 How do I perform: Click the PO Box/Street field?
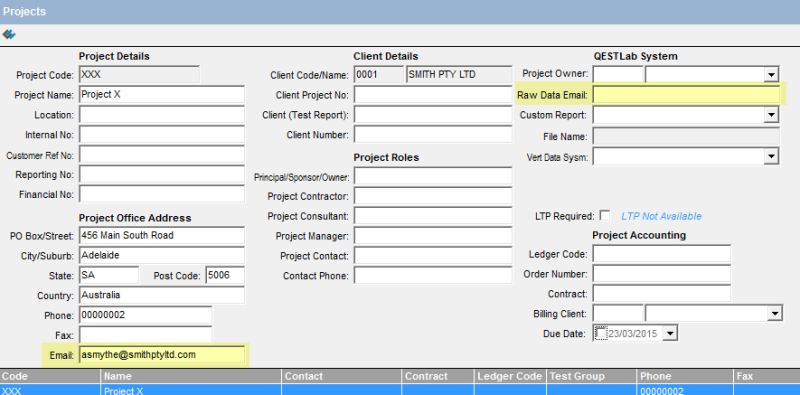162,236
